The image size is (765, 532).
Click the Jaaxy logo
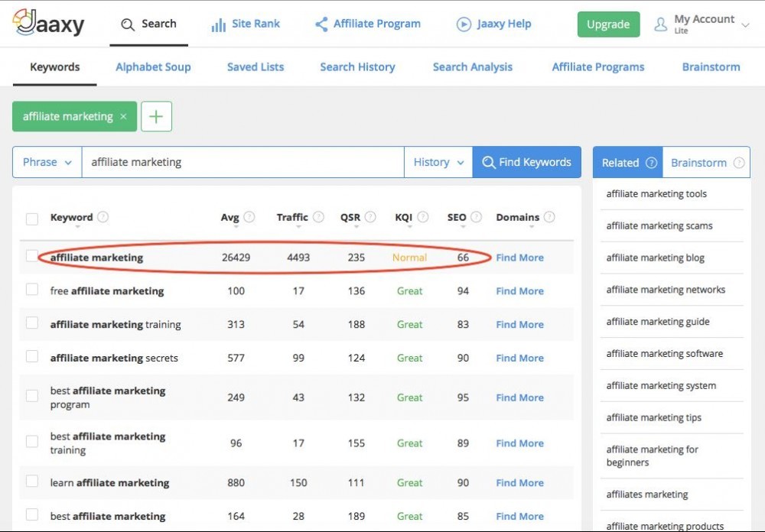coord(47,23)
